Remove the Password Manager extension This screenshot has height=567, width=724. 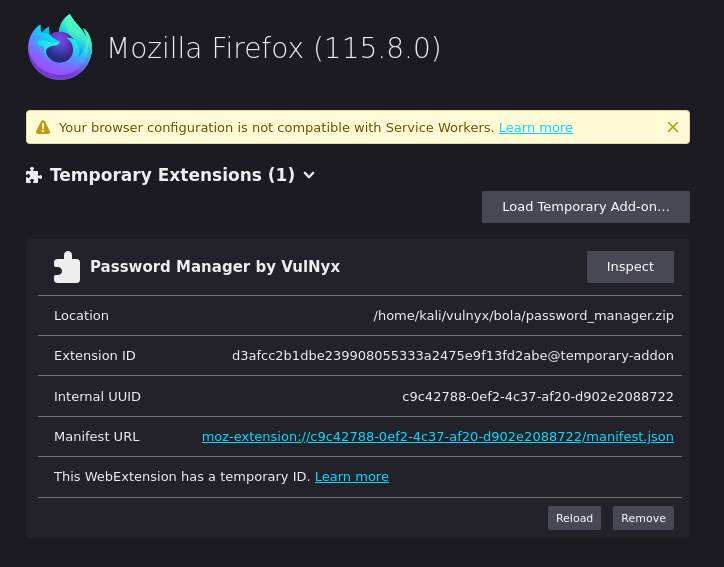643,518
